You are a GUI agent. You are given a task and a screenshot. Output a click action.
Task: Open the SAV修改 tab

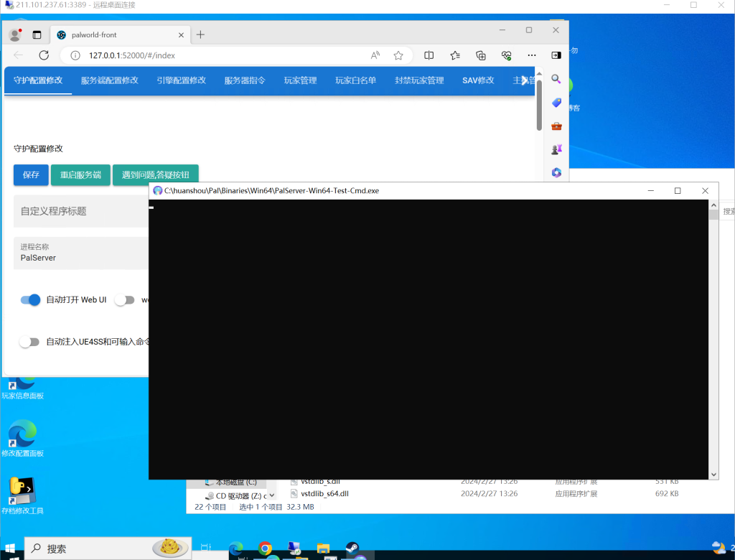click(478, 80)
